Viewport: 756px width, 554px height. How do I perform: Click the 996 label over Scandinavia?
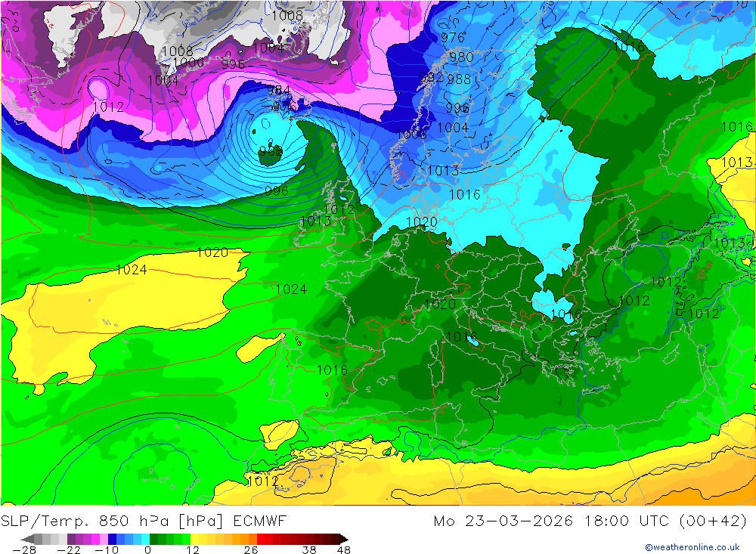457,109
